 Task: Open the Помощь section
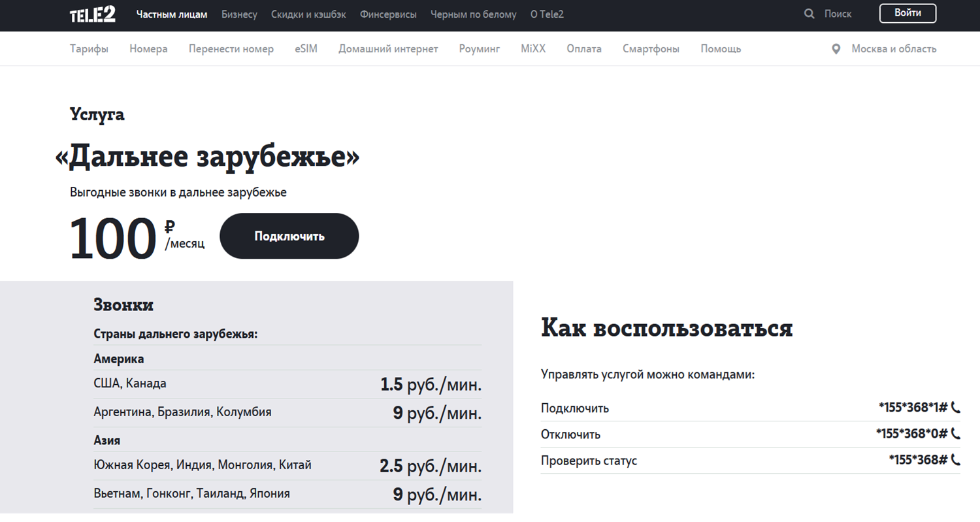tap(721, 49)
